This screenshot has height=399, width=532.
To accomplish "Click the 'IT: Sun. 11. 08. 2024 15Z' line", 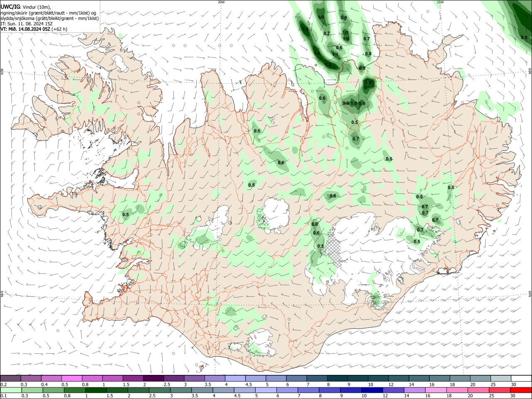I will tap(27, 24).
